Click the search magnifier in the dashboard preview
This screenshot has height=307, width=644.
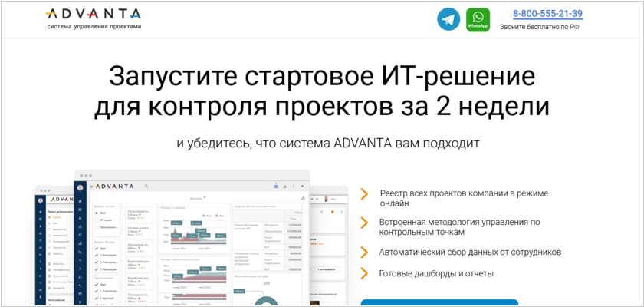[x=146, y=187]
